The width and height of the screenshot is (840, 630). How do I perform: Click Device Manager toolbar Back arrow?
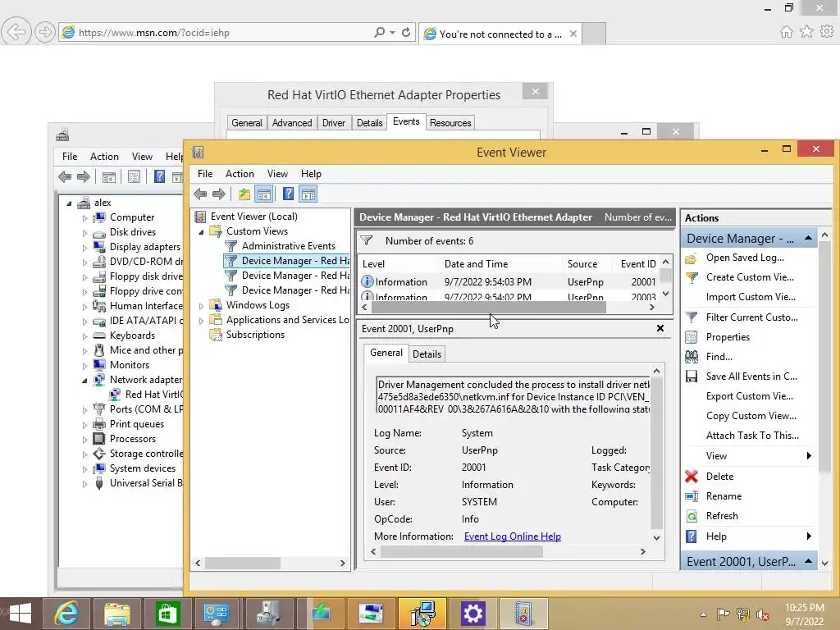tap(65, 177)
